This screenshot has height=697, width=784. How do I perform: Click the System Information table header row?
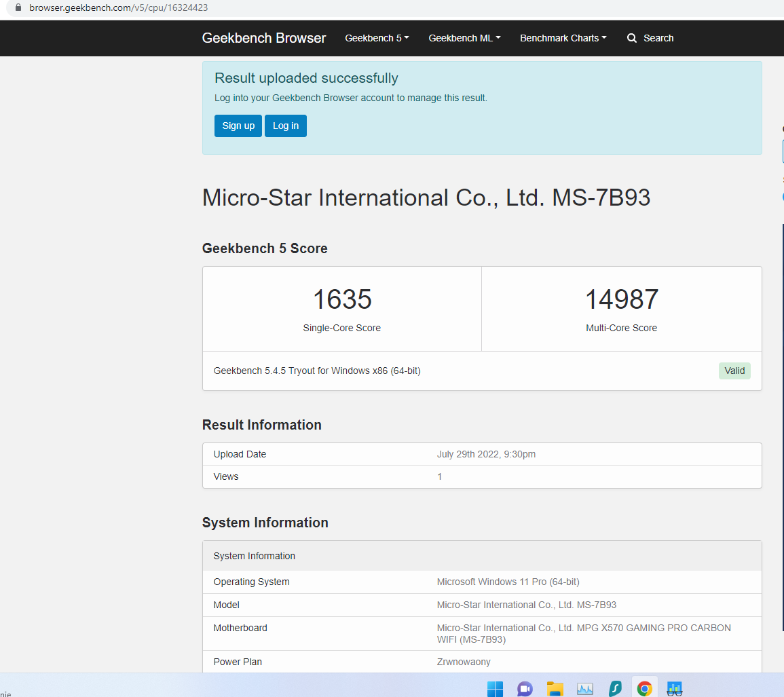click(x=482, y=556)
